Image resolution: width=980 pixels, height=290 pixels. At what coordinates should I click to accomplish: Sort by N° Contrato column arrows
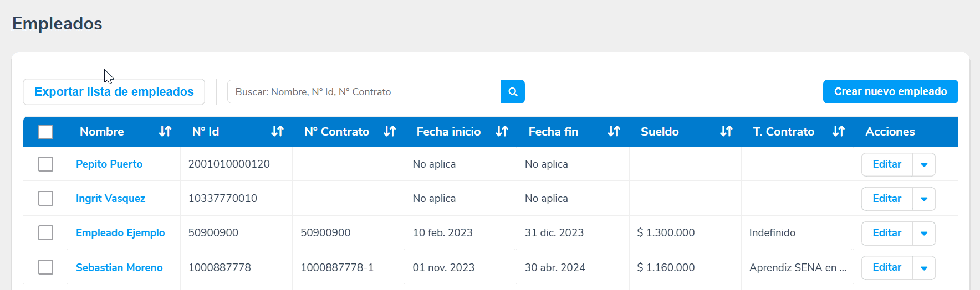[390, 132]
